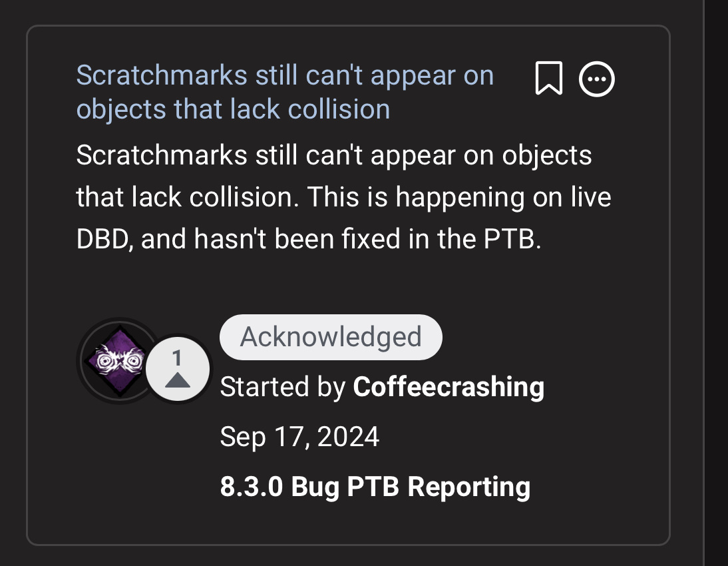
Task: Click the white upvote circle beside the avatar
Action: pos(178,368)
